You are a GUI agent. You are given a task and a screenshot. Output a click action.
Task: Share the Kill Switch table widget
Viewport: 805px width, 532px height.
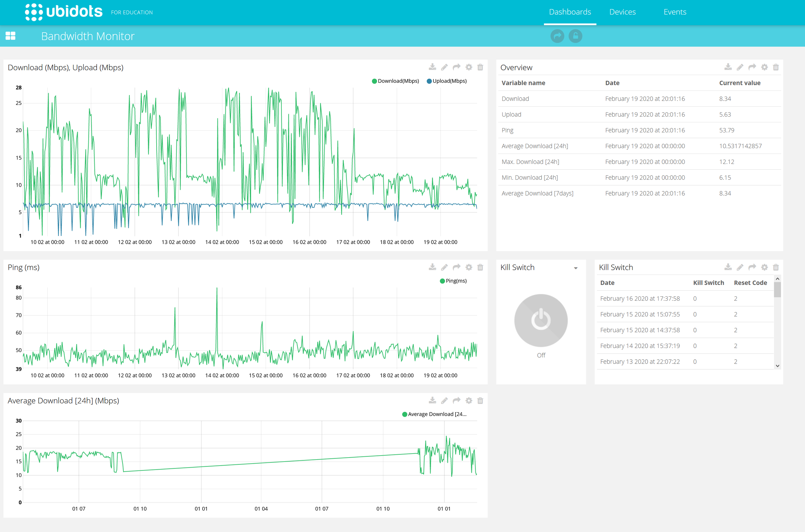pyautogui.click(x=752, y=267)
